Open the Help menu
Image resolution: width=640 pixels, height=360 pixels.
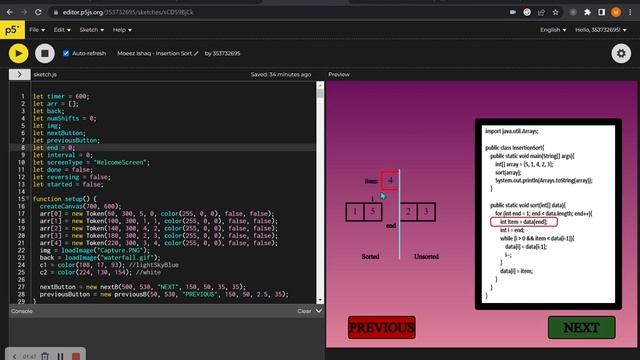pos(122,30)
